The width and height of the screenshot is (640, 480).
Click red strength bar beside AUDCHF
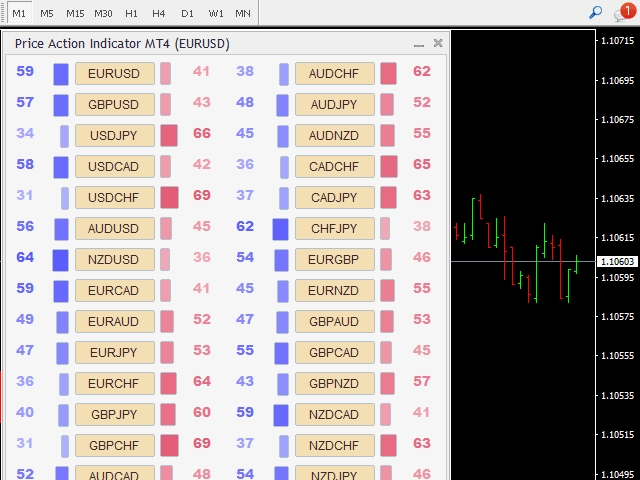tap(388, 74)
